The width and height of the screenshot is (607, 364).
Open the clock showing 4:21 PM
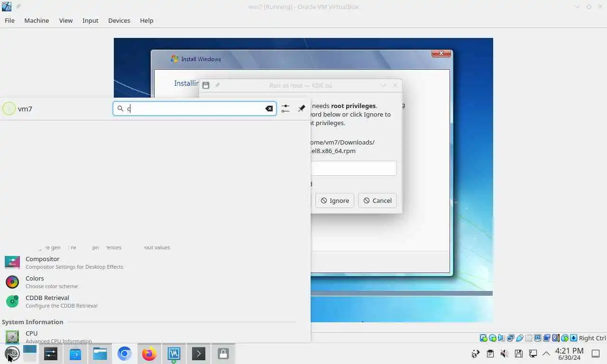pos(570,354)
